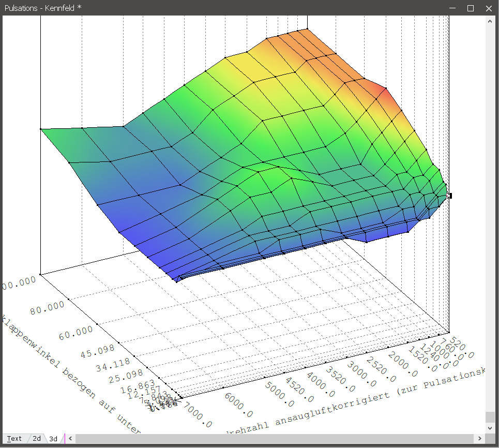Image resolution: width=499 pixels, height=448 pixels.
Task: Click the '34.118' axis tick label
Action: [x=113, y=365]
